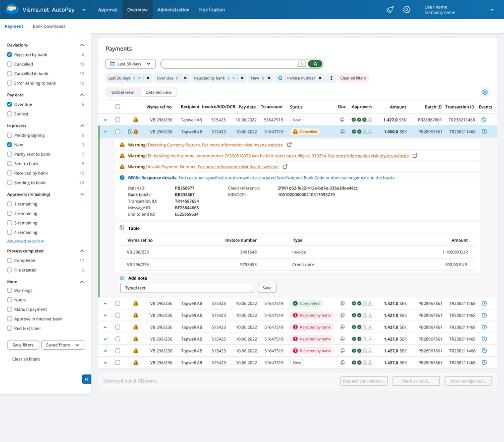Open the Administration menu
This screenshot has width=504, height=442.
(173, 10)
